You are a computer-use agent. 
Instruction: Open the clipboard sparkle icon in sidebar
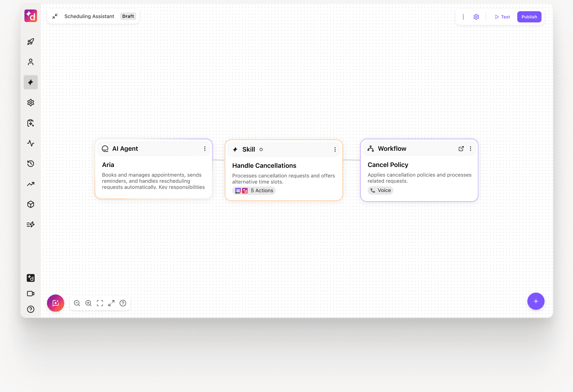[x=31, y=123]
